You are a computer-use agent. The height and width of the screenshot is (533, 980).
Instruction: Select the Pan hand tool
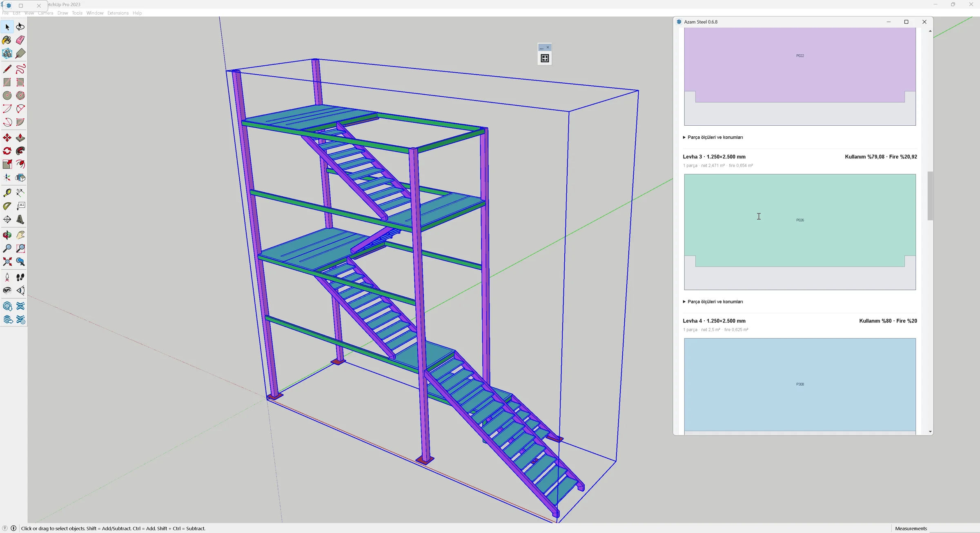[20, 235]
